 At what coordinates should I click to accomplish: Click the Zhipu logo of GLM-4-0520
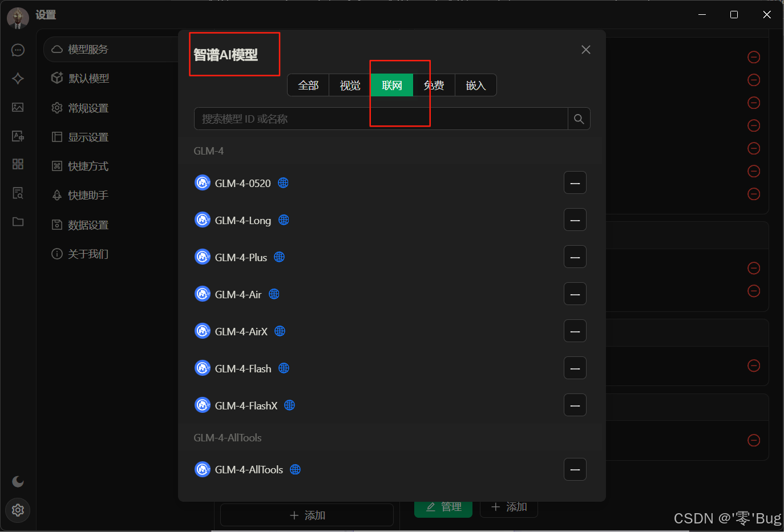[203, 182]
